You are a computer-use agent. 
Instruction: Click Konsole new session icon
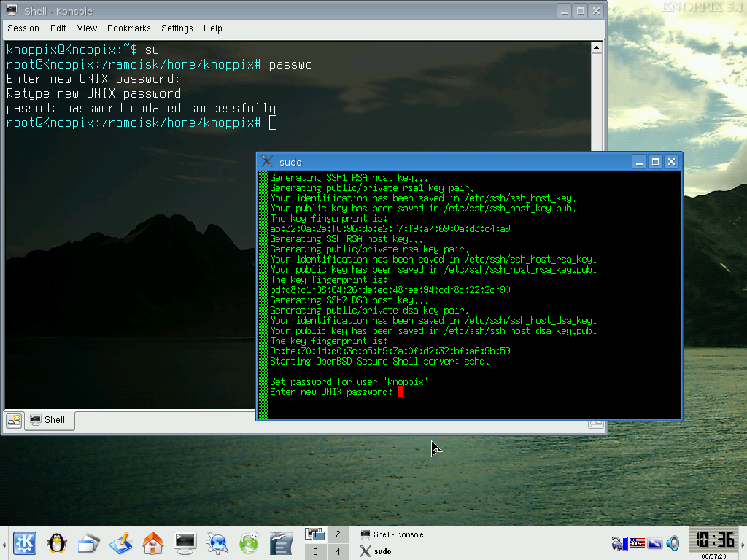pos(14,420)
